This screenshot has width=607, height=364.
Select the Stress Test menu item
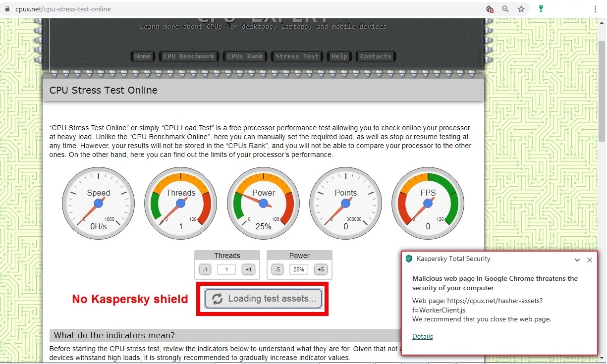(297, 56)
